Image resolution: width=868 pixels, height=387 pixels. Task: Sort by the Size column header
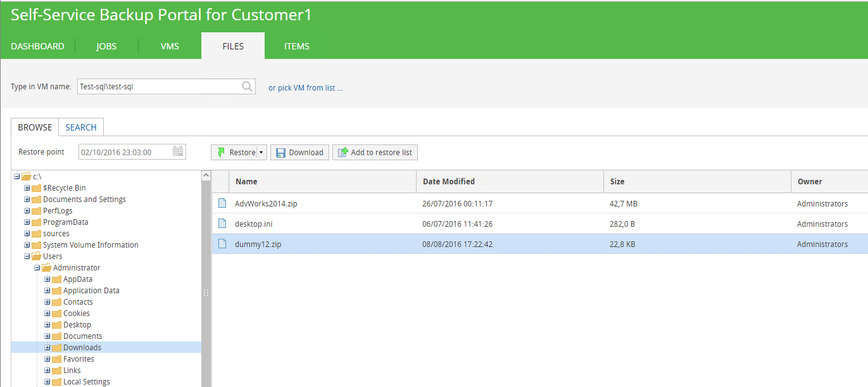point(697,181)
